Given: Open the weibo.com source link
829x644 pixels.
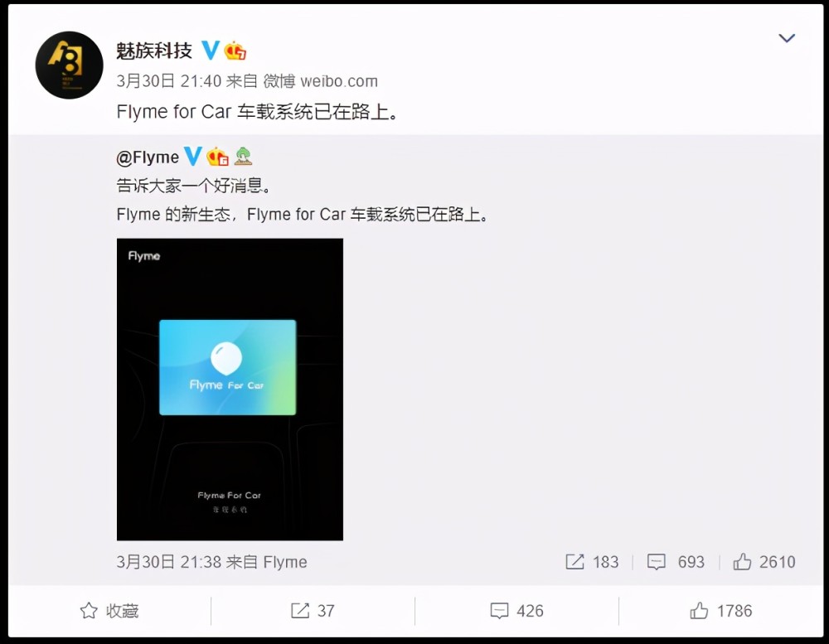Looking at the screenshot, I should click(x=339, y=81).
